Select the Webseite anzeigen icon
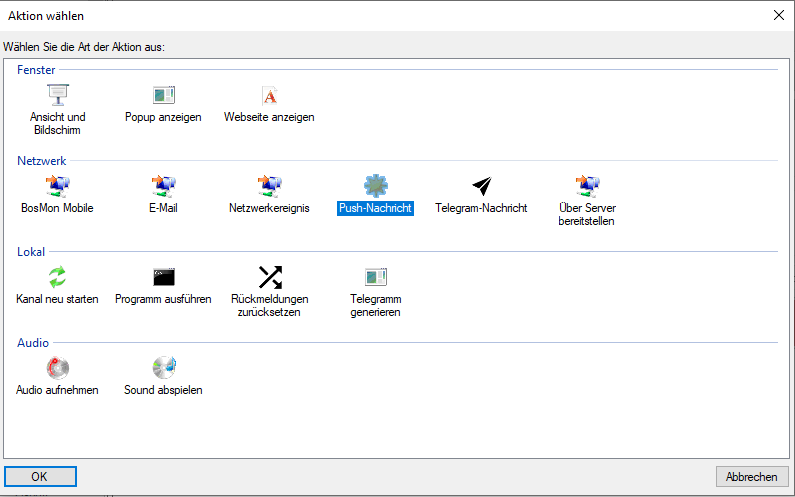This screenshot has height=497, width=795. (x=269, y=95)
